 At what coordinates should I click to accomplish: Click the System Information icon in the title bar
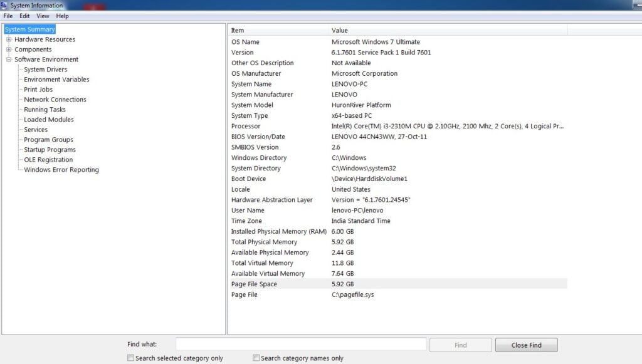point(4,4)
